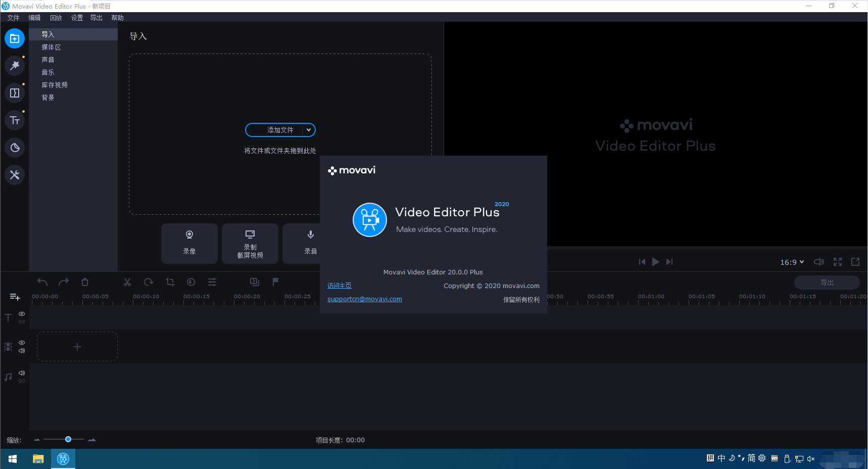Click the 录音 record audio button
The width and height of the screenshot is (868, 469).
[x=302, y=244]
